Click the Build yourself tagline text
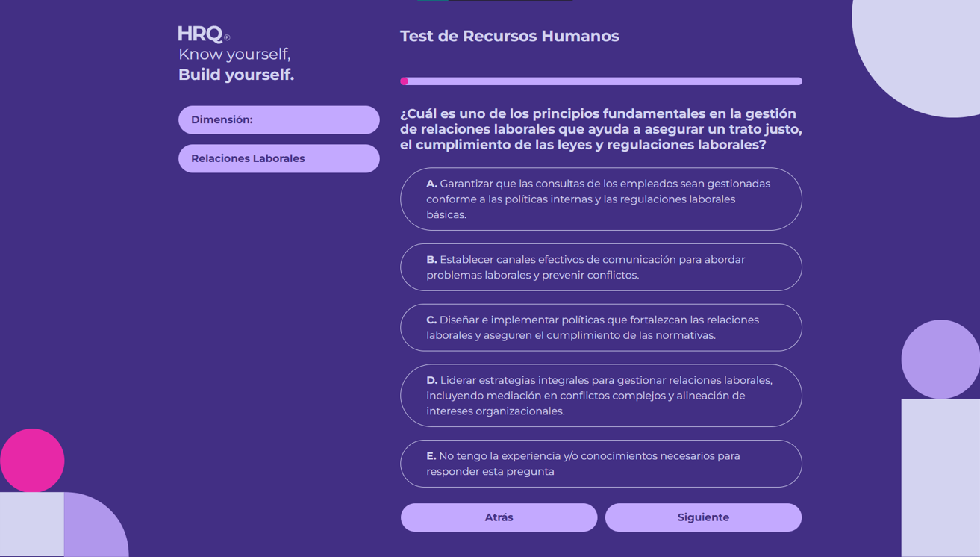The image size is (980, 557). click(235, 74)
